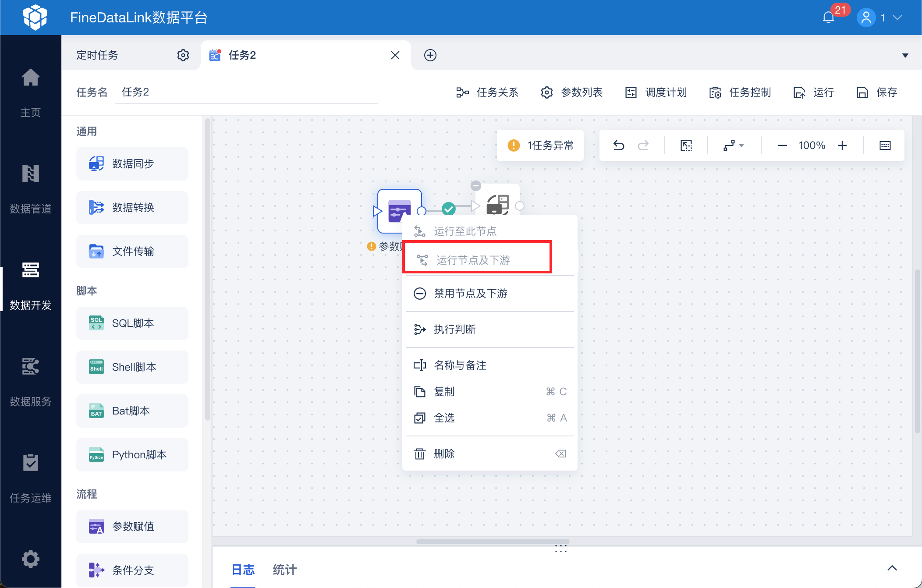Select 禁用节点及下游 in context menu
This screenshot has width=922, height=588.
coord(470,293)
